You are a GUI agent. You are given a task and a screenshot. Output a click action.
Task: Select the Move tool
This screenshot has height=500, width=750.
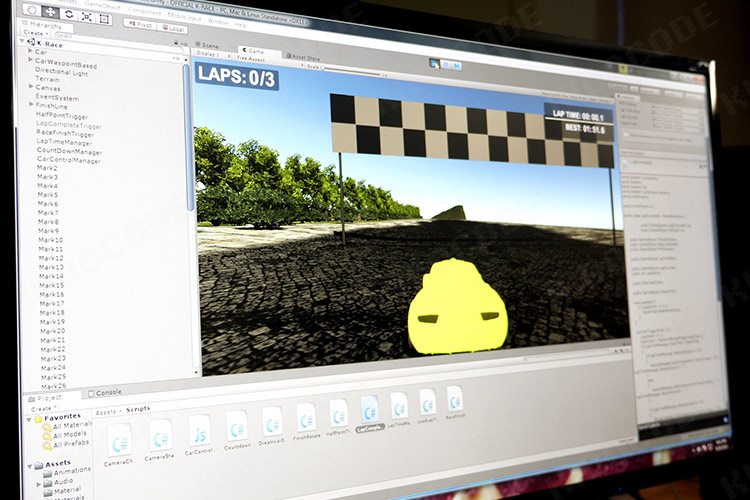pos(50,12)
